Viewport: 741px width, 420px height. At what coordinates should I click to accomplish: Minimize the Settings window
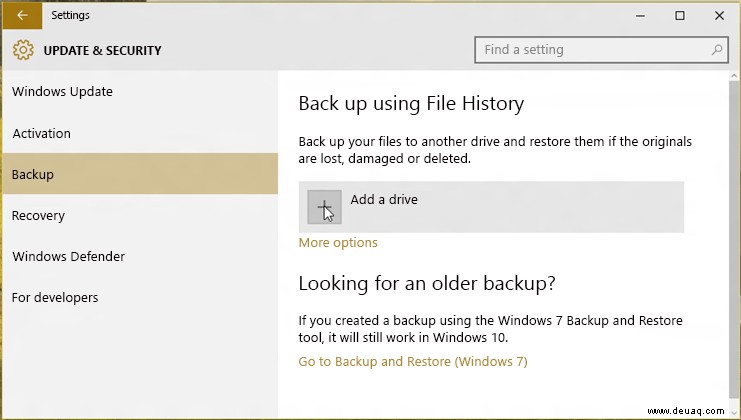point(640,16)
